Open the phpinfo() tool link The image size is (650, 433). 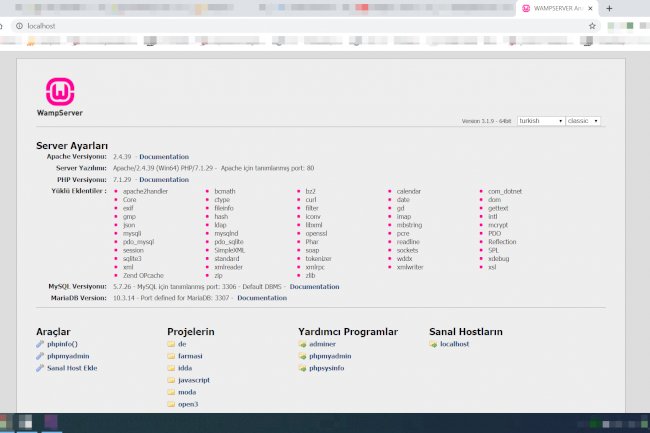62,344
